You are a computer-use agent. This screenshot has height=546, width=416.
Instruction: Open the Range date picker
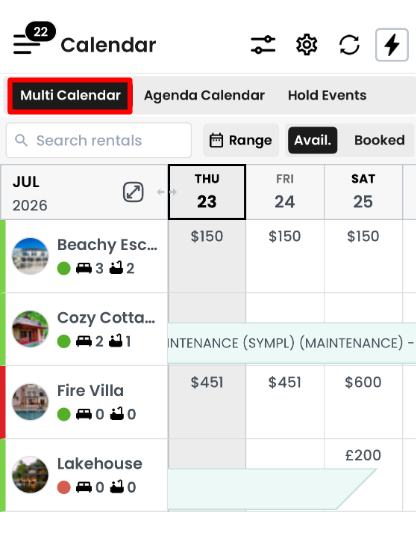pos(241,140)
